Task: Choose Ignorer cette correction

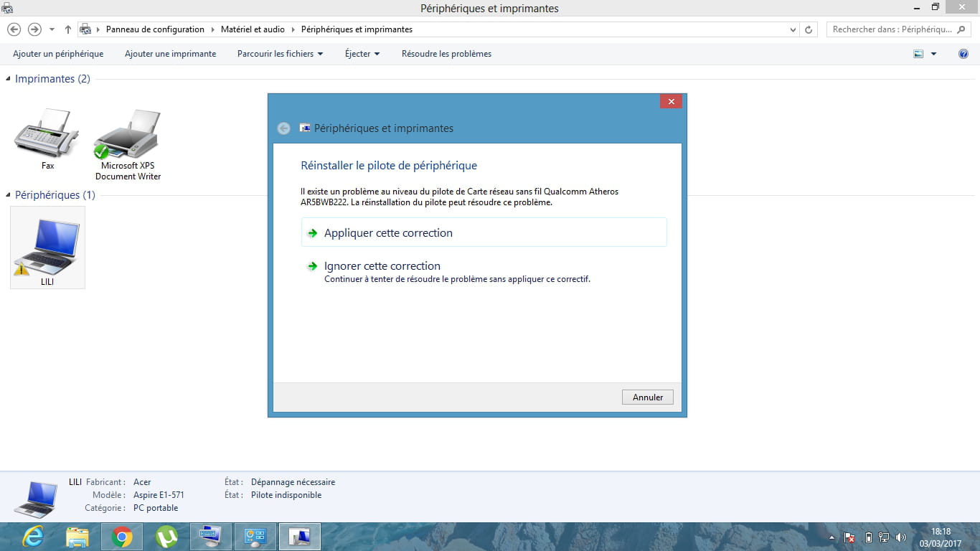Action: [x=484, y=271]
